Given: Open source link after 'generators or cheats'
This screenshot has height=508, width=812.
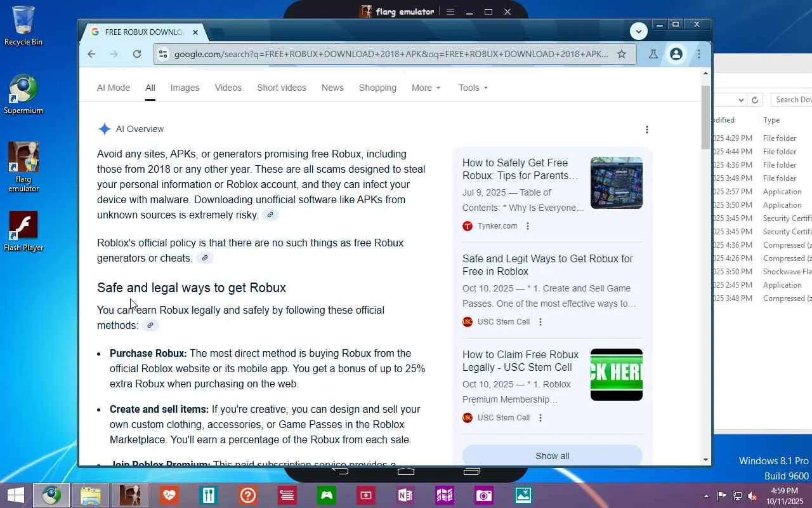Looking at the screenshot, I should click(204, 258).
